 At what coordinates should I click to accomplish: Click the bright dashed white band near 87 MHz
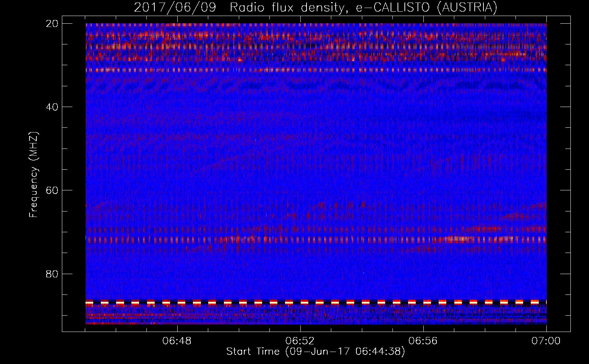[x=316, y=302]
